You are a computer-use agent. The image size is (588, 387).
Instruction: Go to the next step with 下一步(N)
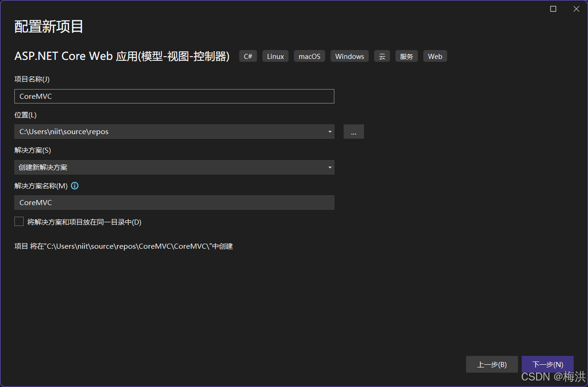548,365
